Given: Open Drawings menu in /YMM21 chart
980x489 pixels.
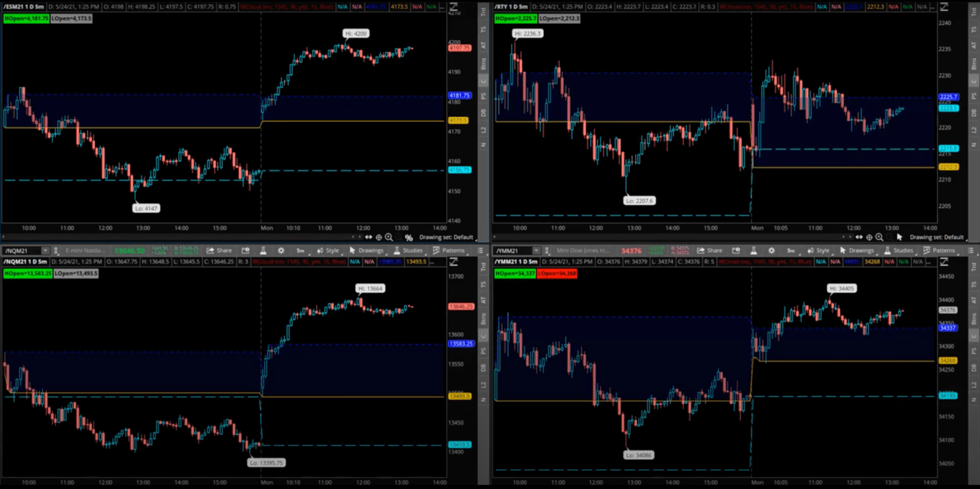Looking at the screenshot, I should click(856, 251).
